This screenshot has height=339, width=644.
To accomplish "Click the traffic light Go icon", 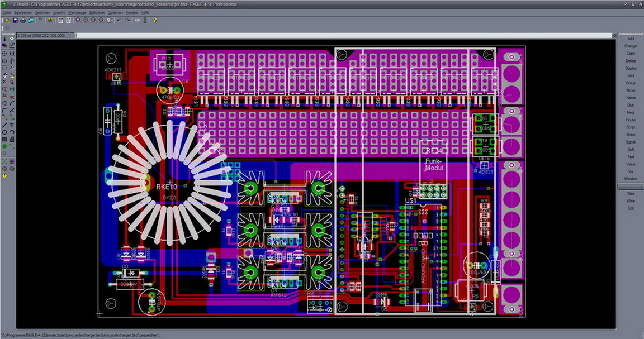I will click(x=145, y=20).
